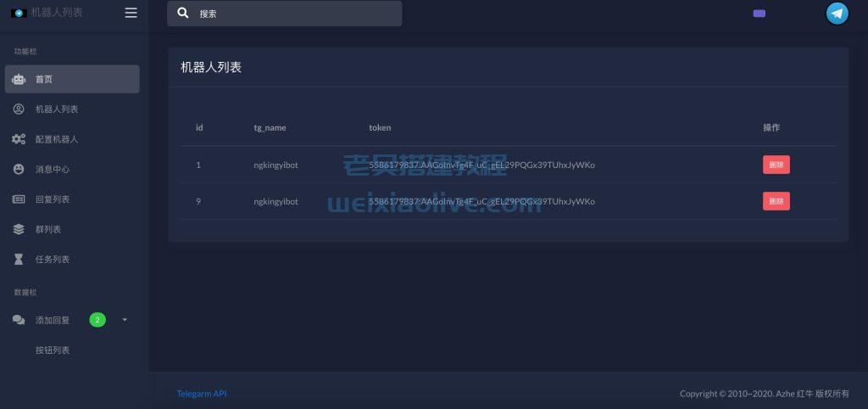
Task: Click the chat bubbles icon for 添加回复
Action: point(19,320)
